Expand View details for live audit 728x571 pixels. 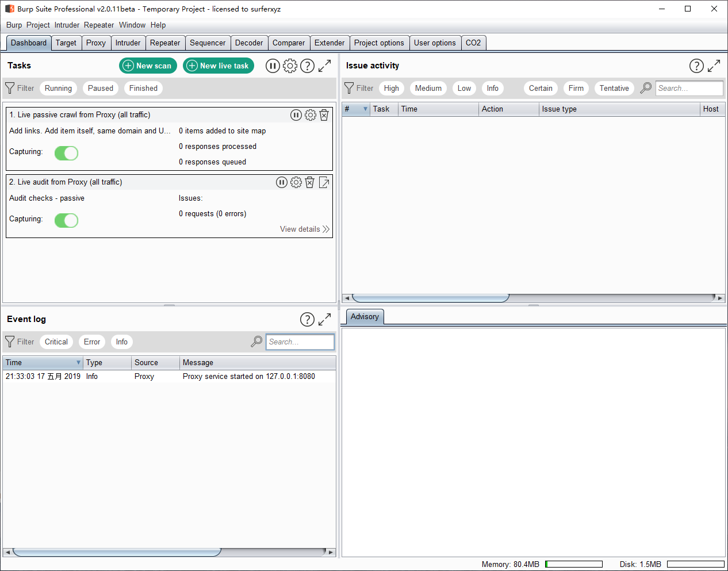(304, 229)
